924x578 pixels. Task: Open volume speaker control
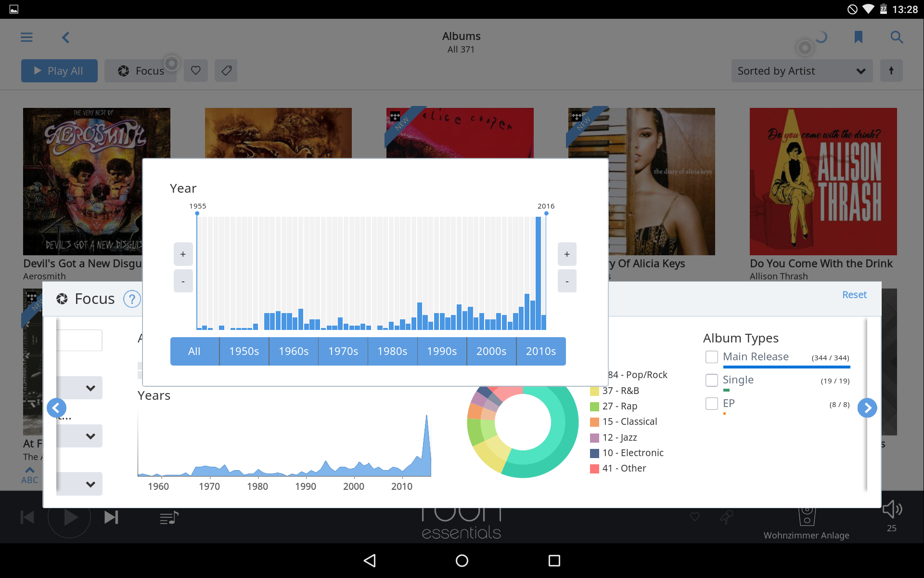click(892, 510)
